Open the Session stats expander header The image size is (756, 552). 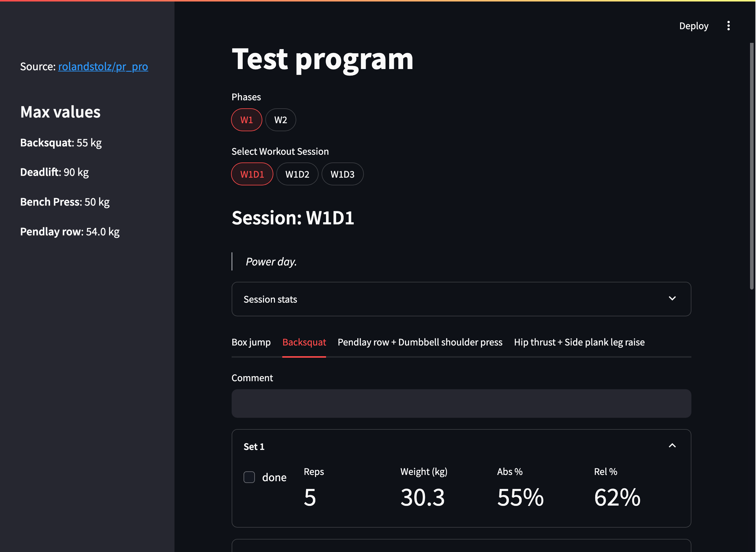[x=461, y=299]
